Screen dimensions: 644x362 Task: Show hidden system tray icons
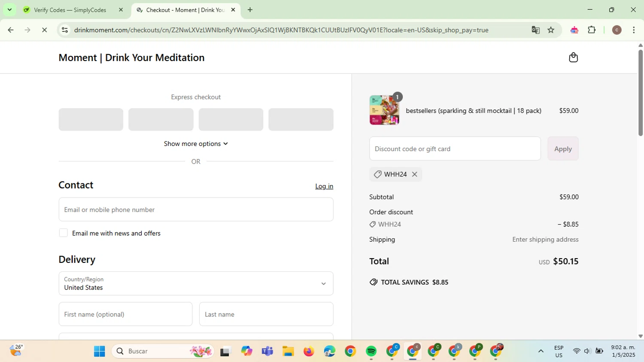(541, 351)
